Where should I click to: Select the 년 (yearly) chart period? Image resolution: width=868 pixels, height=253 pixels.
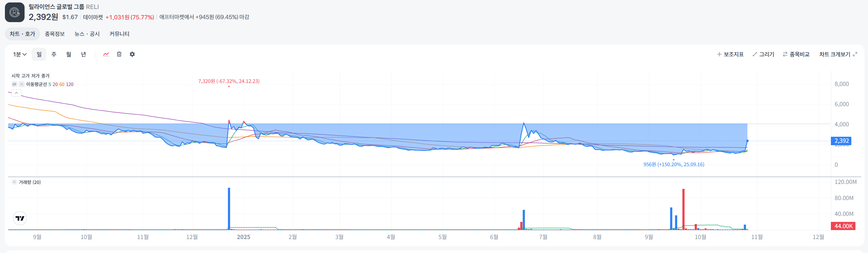tap(84, 54)
